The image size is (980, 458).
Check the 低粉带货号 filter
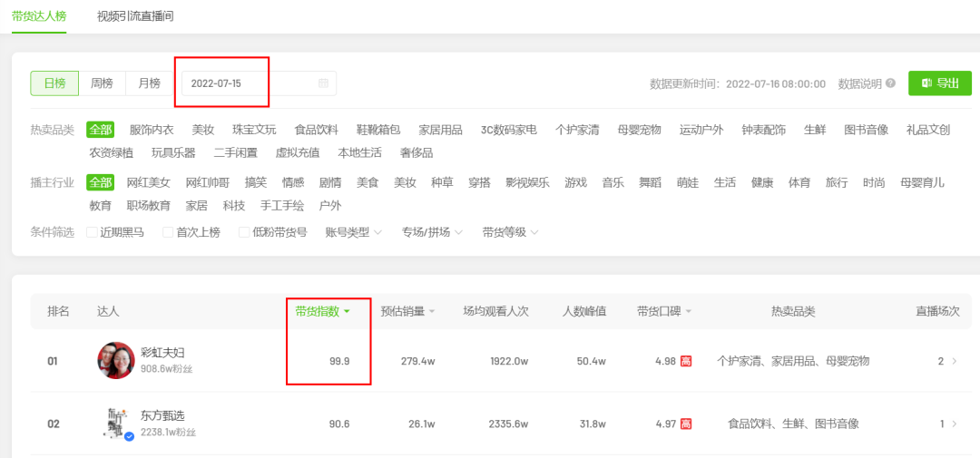(244, 232)
